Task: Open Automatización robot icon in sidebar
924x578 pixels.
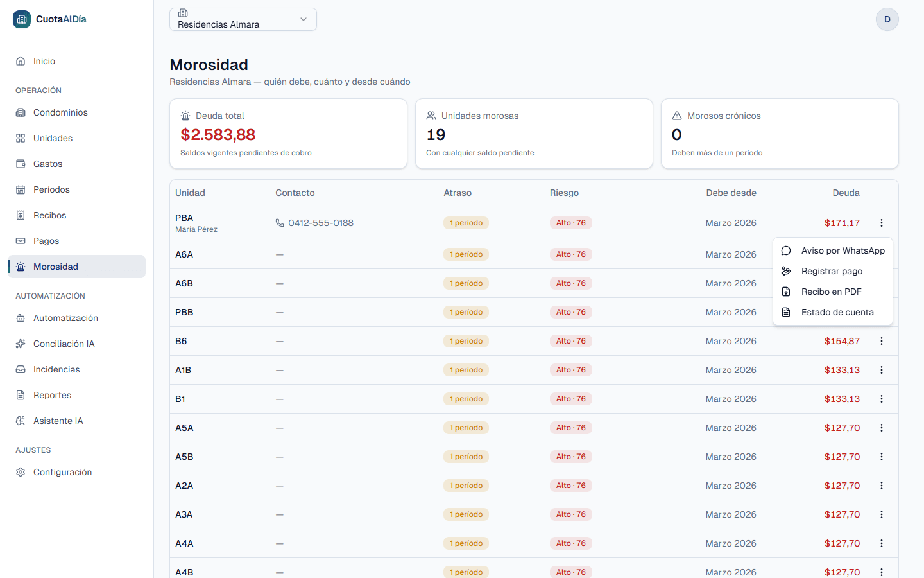Action: tap(21, 318)
